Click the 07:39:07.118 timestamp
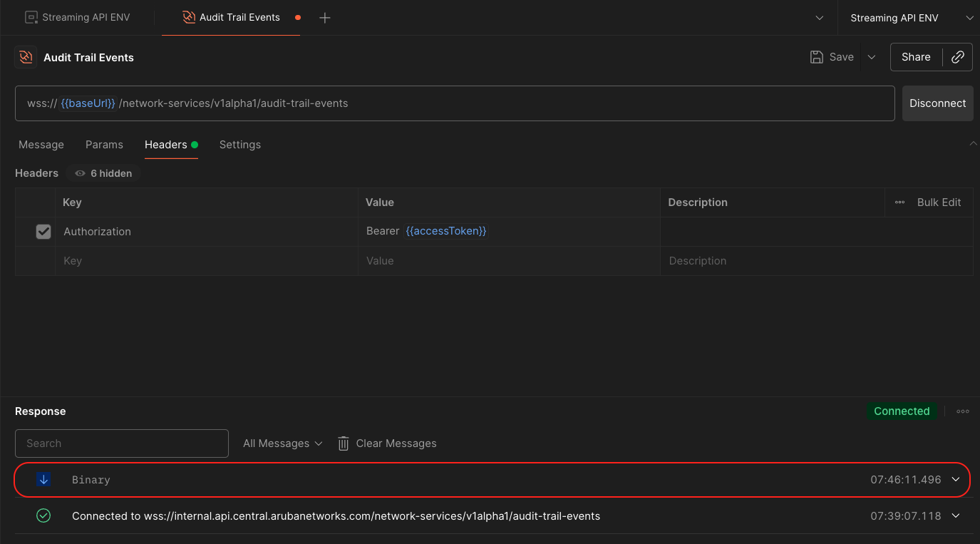The width and height of the screenshot is (980, 544). [x=906, y=516]
